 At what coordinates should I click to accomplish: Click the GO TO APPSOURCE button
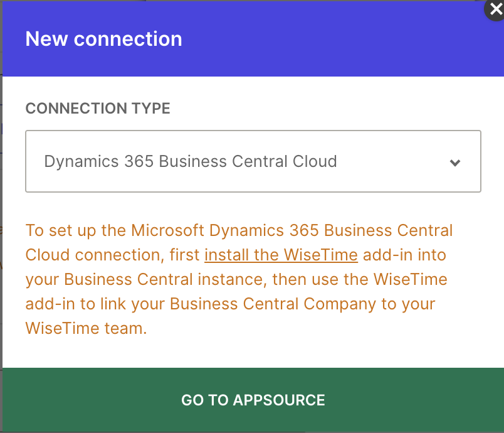tap(253, 400)
